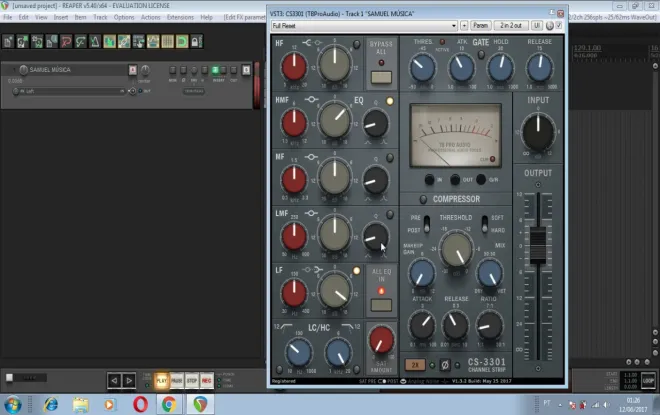660x415 pixels.
Task: Click the transport PLAY button
Action: tap(162, 380)
